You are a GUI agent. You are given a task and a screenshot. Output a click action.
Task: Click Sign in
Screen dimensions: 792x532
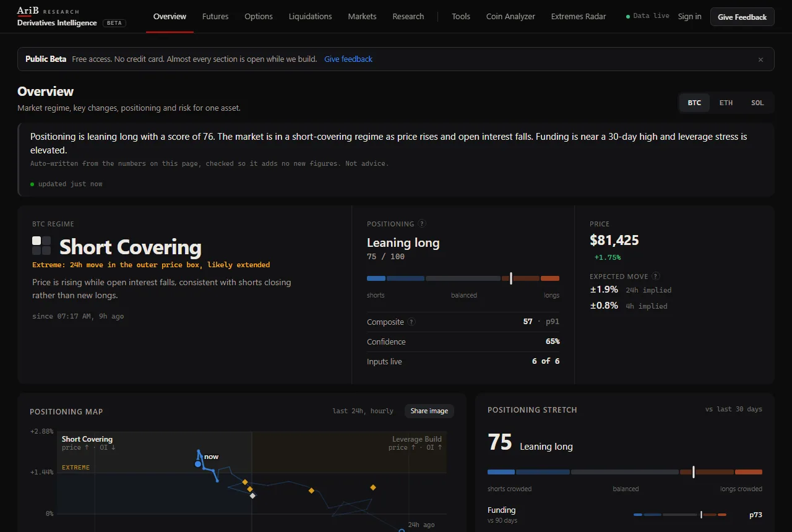pyautogui.click(x=689, y=17)
